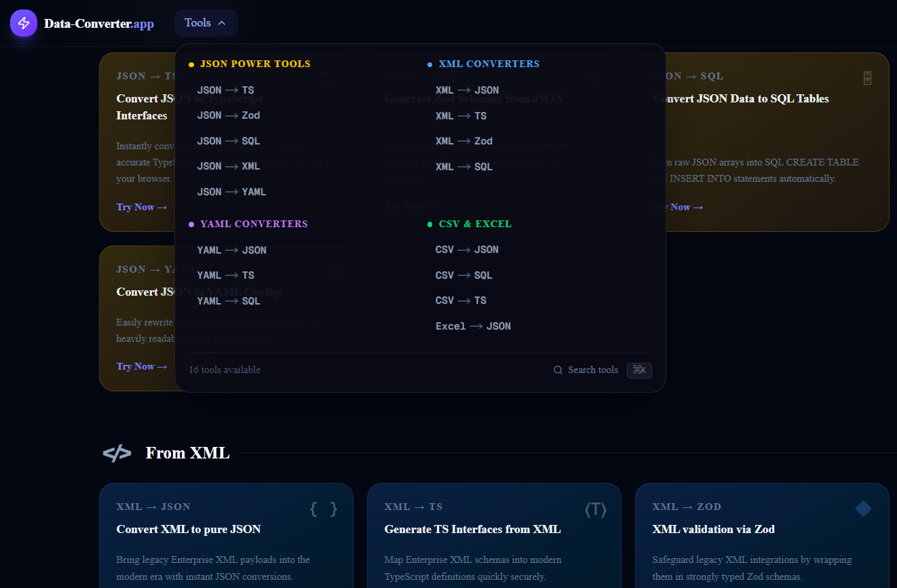This screenshot has width=897, height=588.
Task: Click the XML CONVERTERS heading
Action: pyautogui.click(x=489, y=64)
